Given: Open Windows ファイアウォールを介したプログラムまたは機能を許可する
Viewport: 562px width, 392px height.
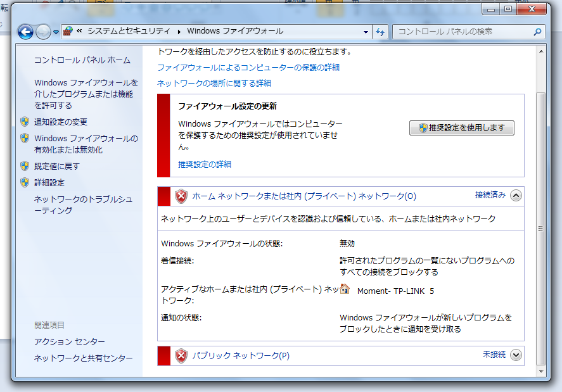Looking at the screenshot, I should (x=86, y=94).
